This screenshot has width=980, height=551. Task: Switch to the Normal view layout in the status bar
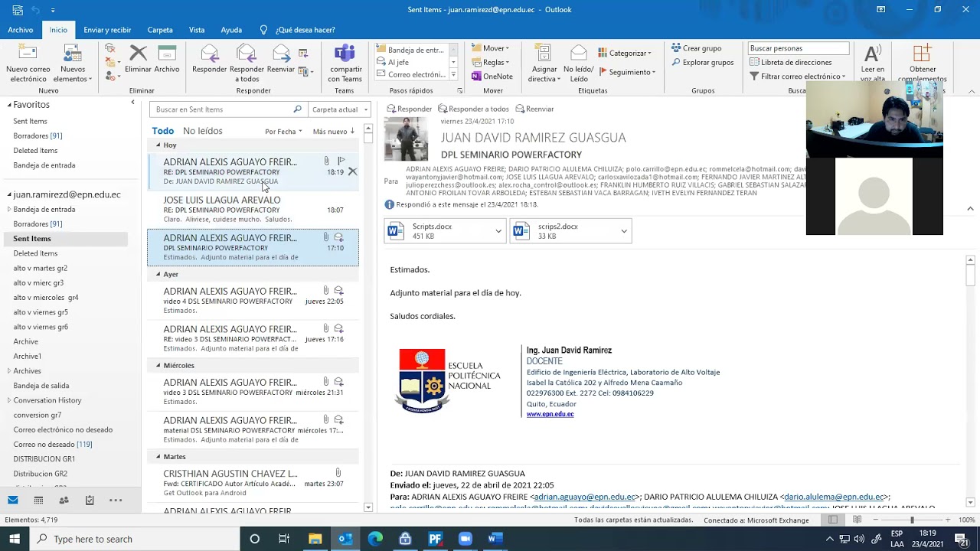point(833,520)
